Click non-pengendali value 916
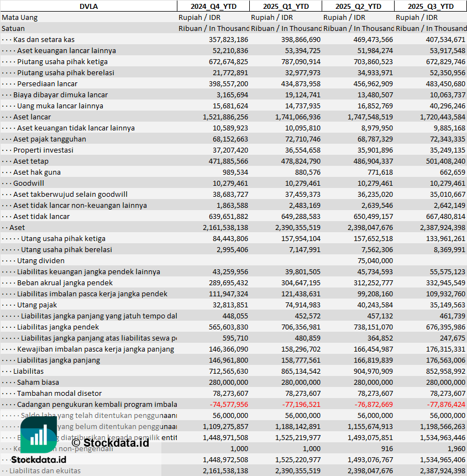 (387, 449)
